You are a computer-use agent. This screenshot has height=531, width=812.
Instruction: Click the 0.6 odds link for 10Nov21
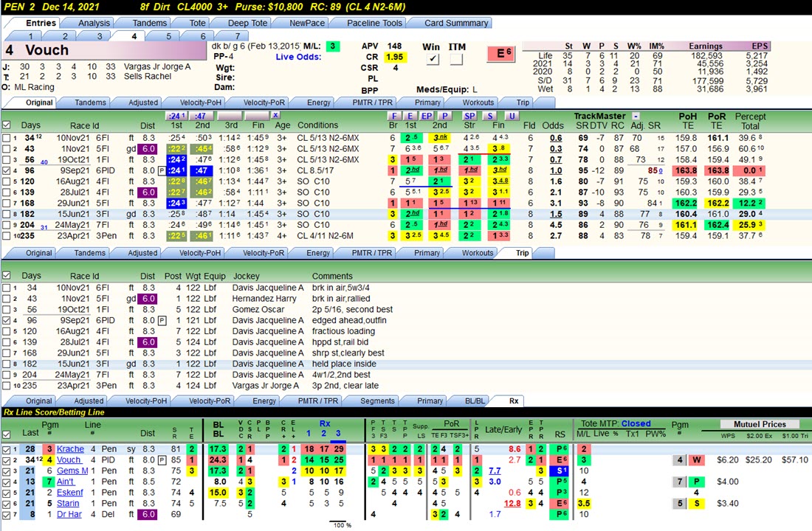click(556, 138)
